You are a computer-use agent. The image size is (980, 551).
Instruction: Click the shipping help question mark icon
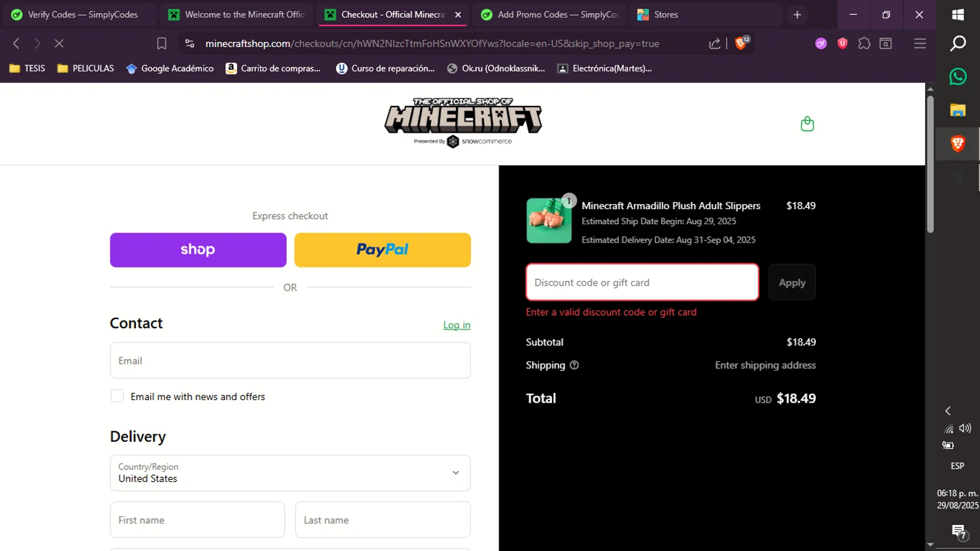pos(574,365)
